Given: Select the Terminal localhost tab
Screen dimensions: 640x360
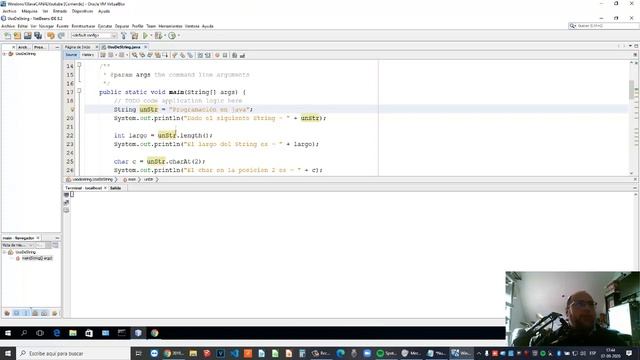Looking at the screenshot, I should click(x=84, y=188).
